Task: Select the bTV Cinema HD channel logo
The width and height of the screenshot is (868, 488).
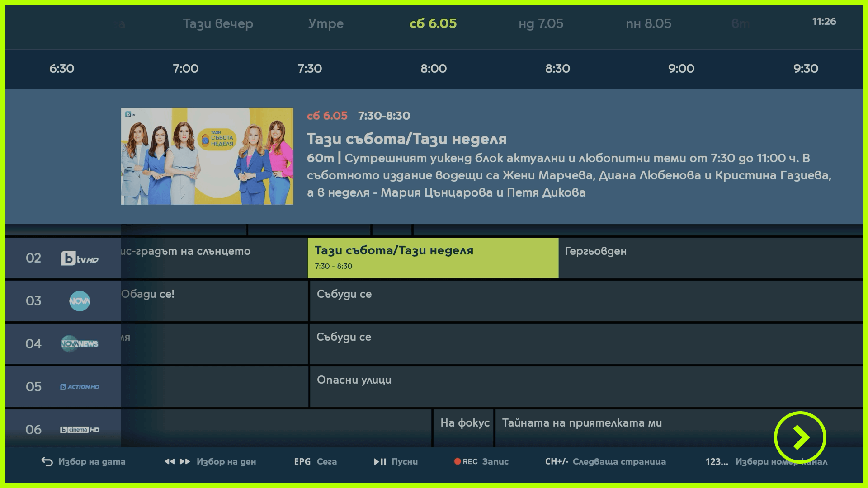Action: 80,429
